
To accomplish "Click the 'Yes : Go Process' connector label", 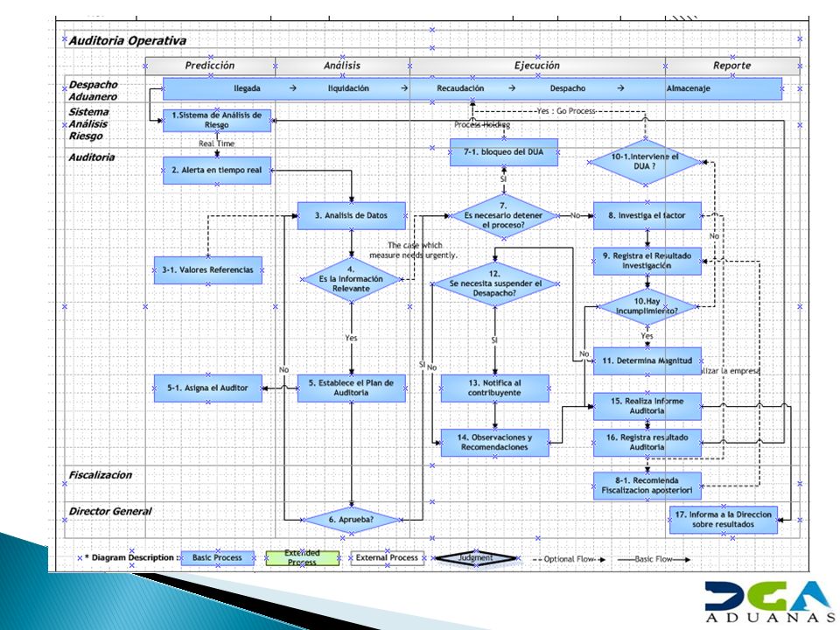I will [566, 111].
